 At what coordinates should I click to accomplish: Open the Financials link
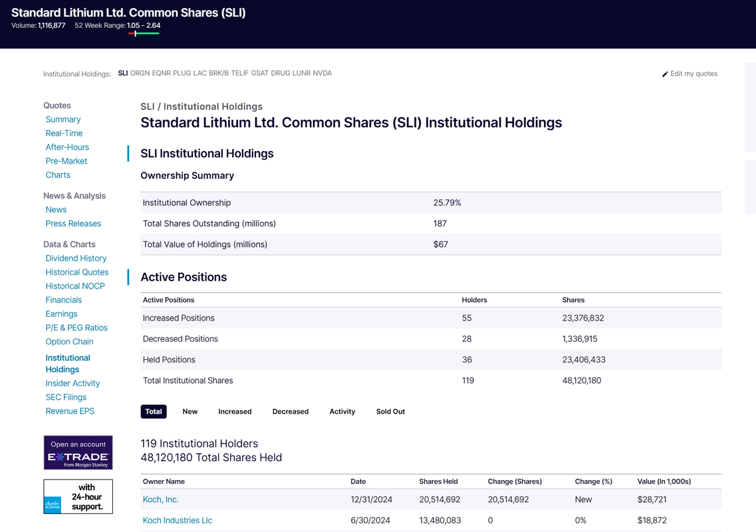coord(64,300)
